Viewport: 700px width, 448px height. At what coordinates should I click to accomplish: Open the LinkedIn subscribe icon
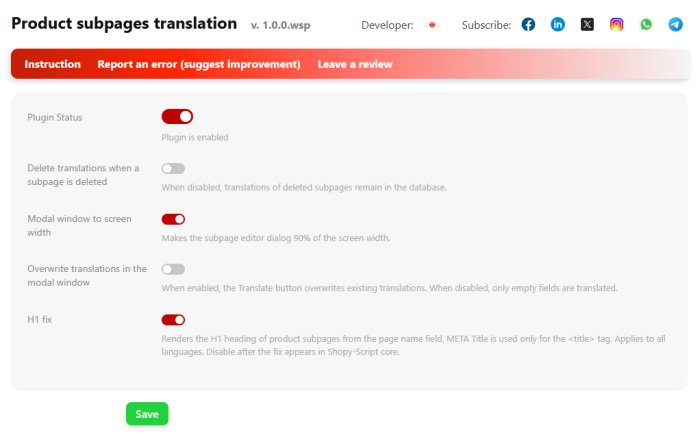coord(558,25)
